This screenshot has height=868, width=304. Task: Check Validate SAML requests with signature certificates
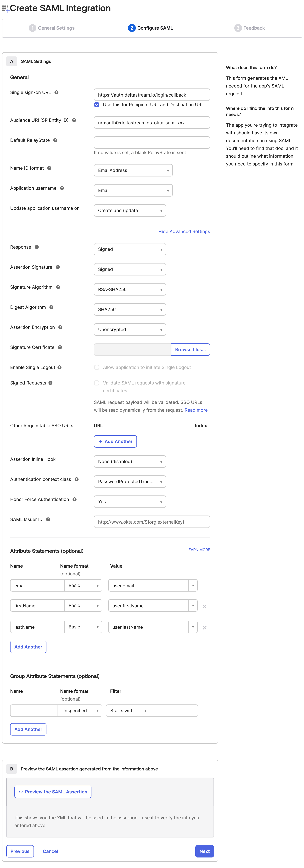(x=97, y=383)
